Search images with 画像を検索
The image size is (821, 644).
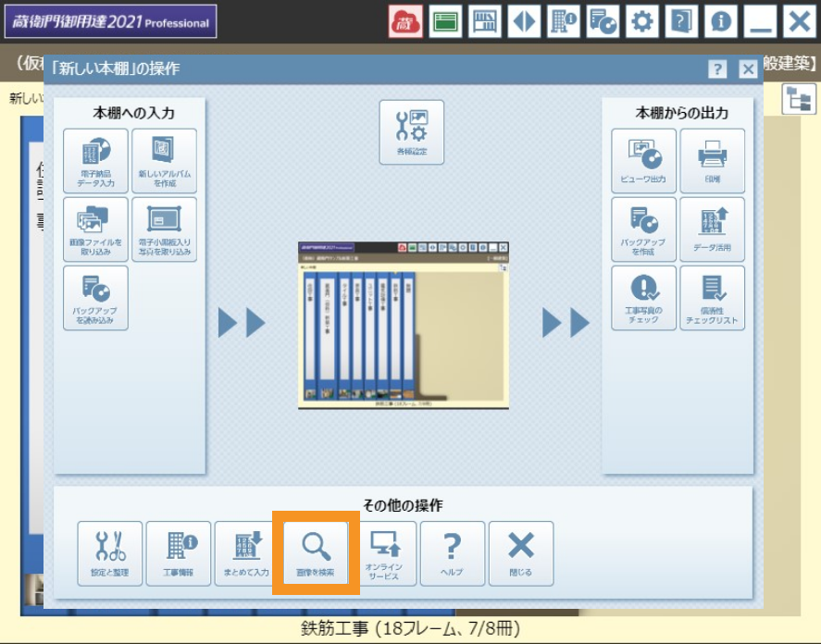pyautogui.click(x=316, y=553)
